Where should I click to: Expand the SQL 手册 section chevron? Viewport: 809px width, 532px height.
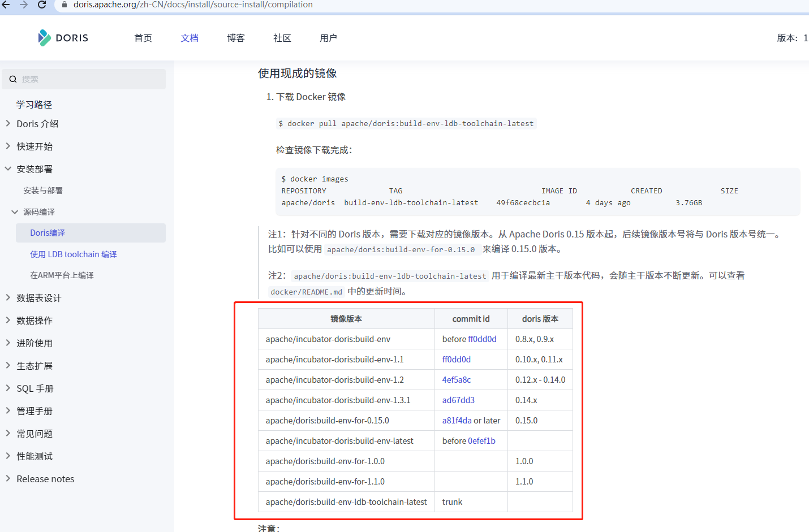8,388
